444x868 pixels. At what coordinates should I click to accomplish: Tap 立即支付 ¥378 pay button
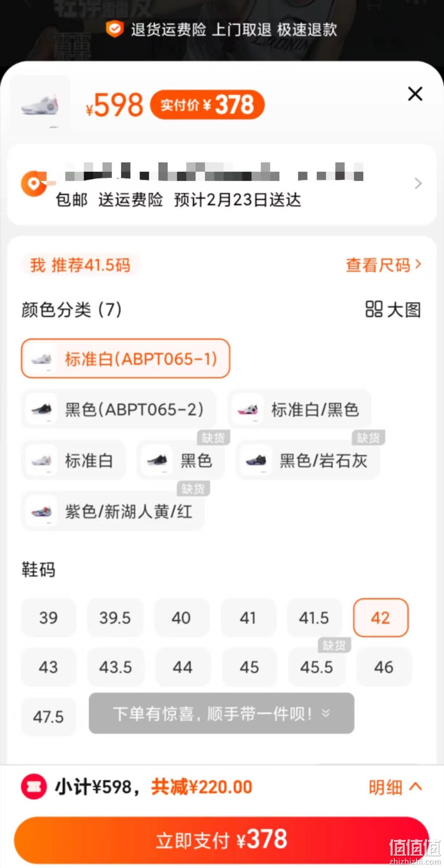pos(222,840)
